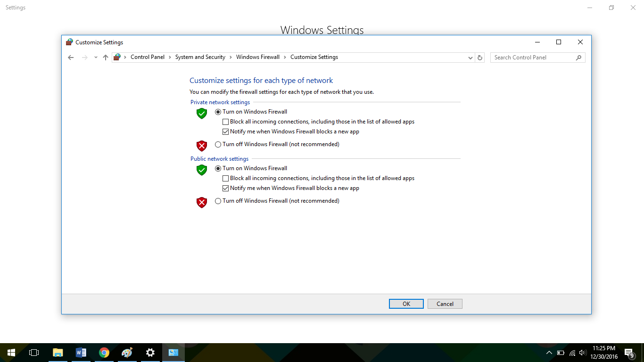Minimize the Settings window behind
The height and width of the screenshot is (362, 644).
(x=590, y=8)
